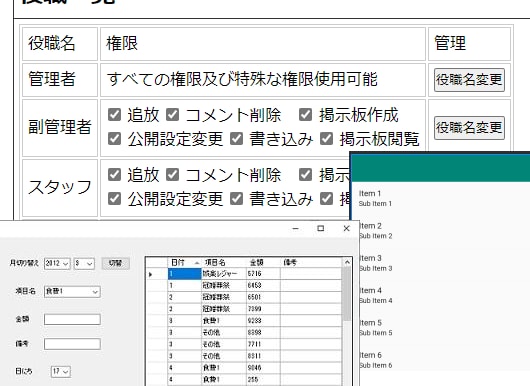Image resolution: width=530 pixels, height=386 pixels.
Task: Select the amount cell 6501
Action: point(263,297)
